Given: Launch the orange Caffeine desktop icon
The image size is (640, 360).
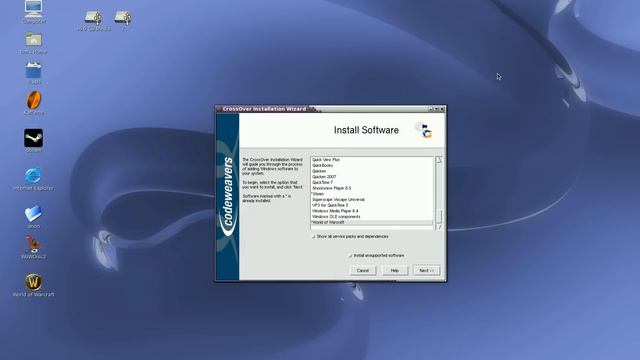Looking at the screenshot, I should pyautogui.click(x=33, y=100).
